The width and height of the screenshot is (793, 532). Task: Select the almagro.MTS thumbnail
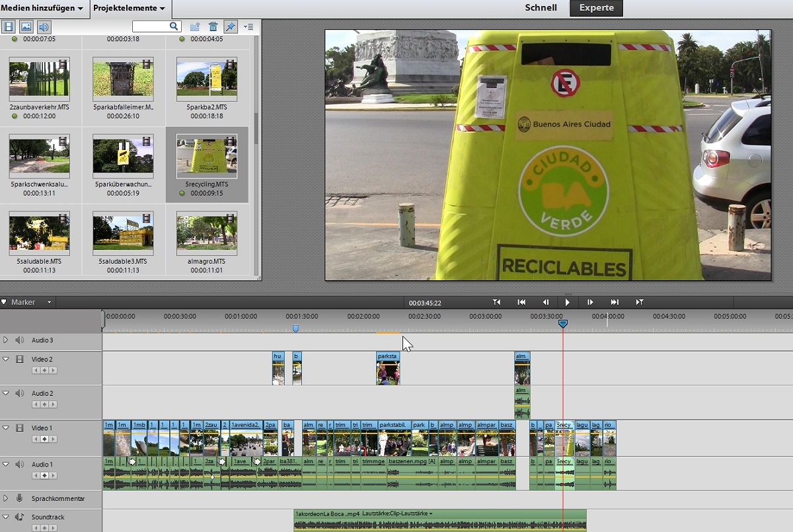click(207, 233)
